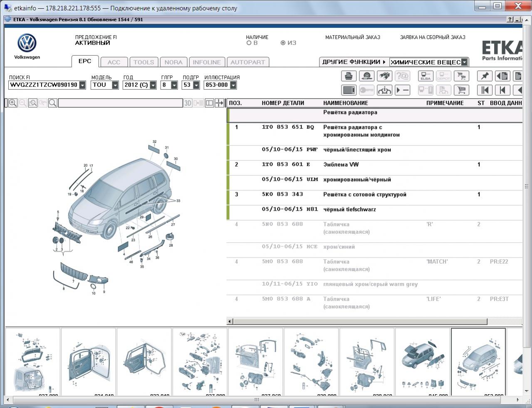The height and width of the screenshot is (408, 532).
Task: Click the help question mark in title bar
Action: (x=510, y=20)
